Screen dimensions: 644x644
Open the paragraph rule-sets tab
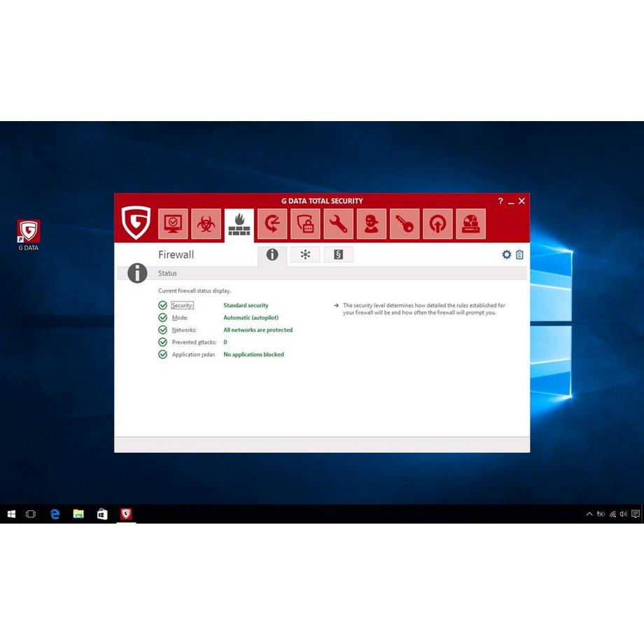(x=339, y=255)
